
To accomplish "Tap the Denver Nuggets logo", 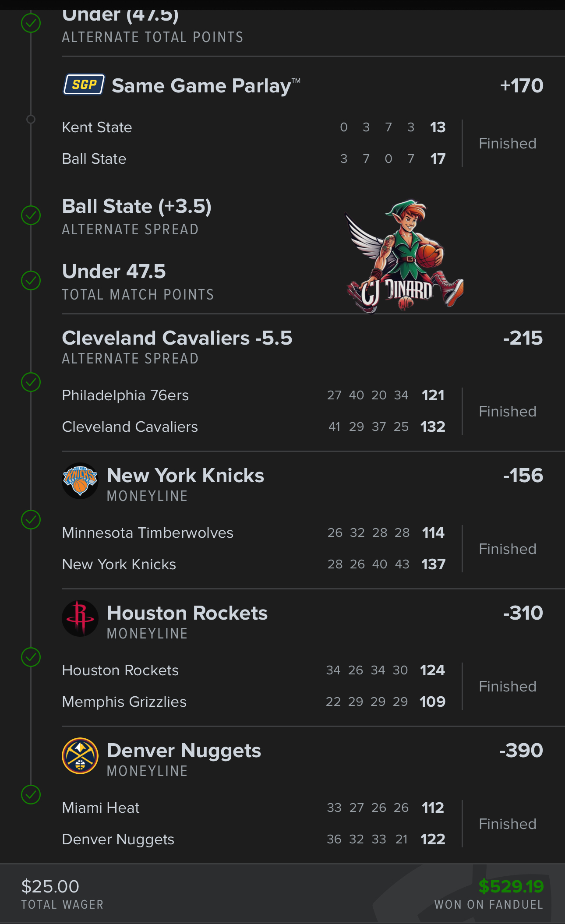I will click(x=80, y=755).
